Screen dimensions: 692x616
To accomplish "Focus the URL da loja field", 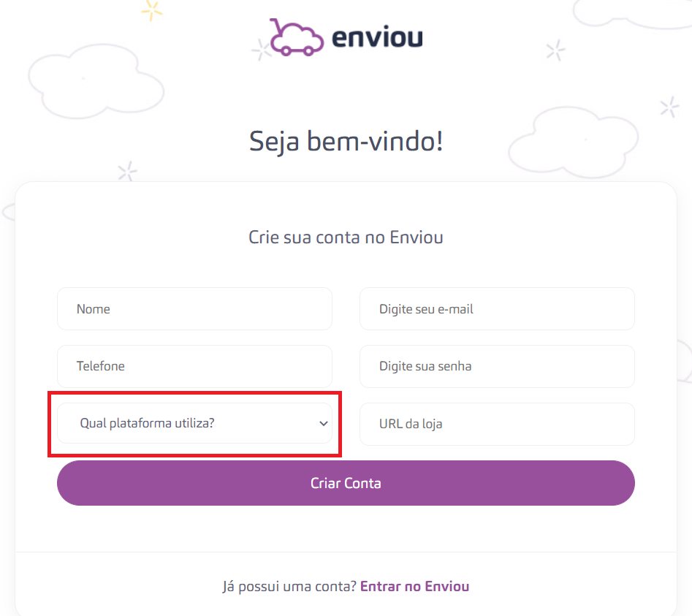I will (497, 424).
